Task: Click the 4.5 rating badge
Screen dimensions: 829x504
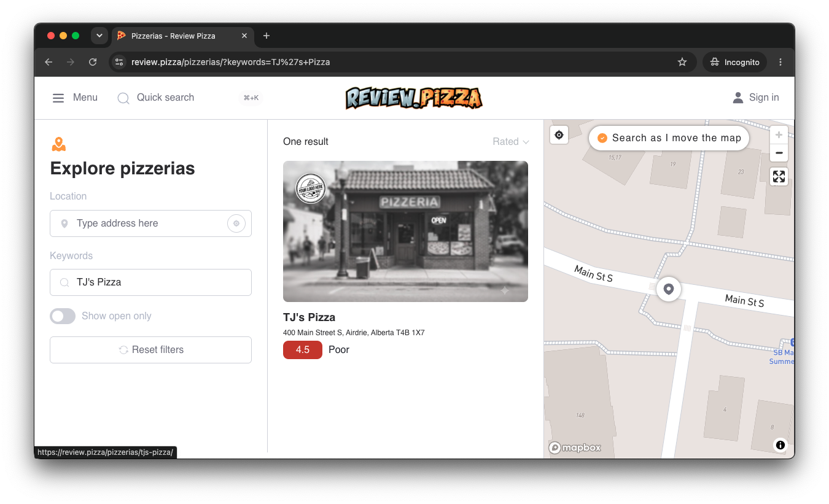Action: point(303,350)
